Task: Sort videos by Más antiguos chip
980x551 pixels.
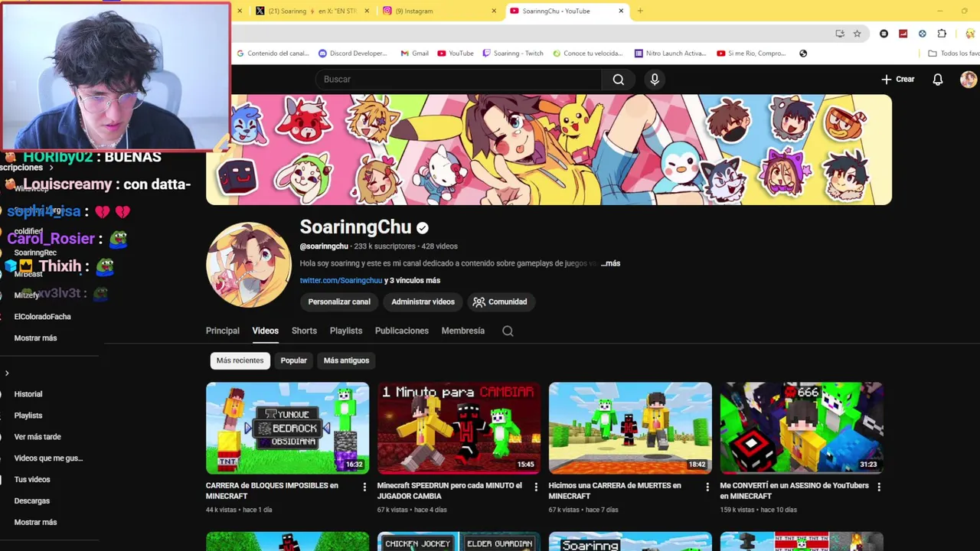Action: click(x=346, y=360)
